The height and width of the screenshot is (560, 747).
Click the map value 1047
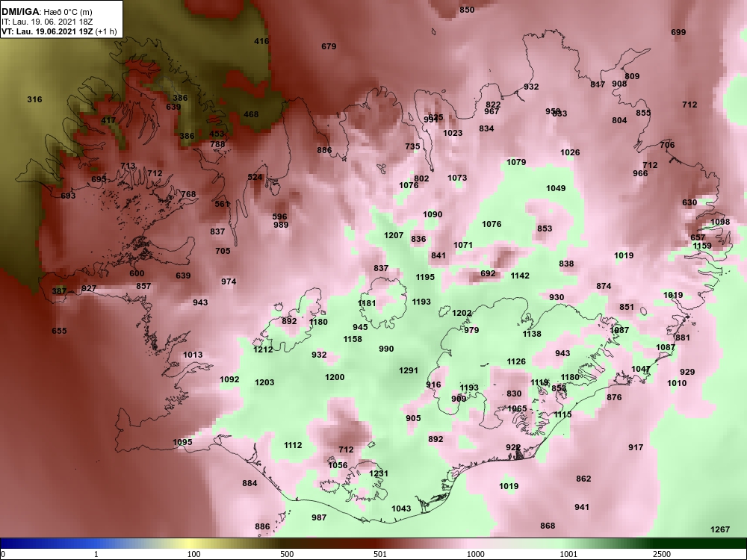(x=641, y=369)
